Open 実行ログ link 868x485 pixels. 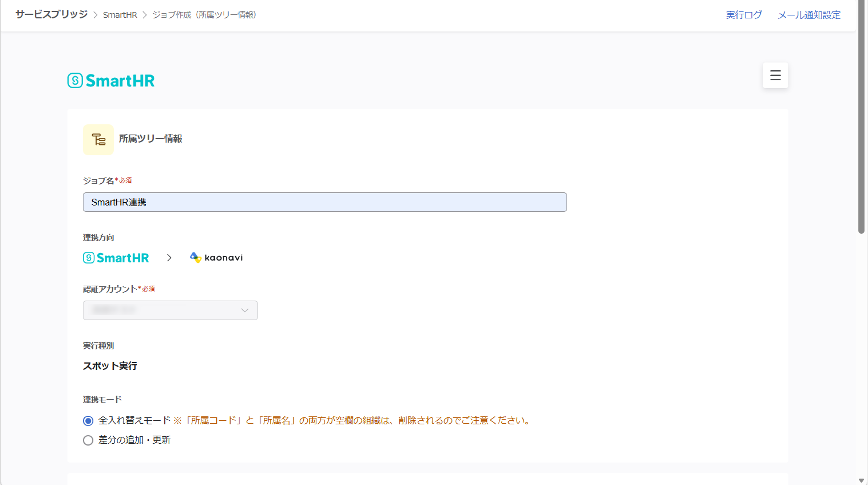point(744,15)
